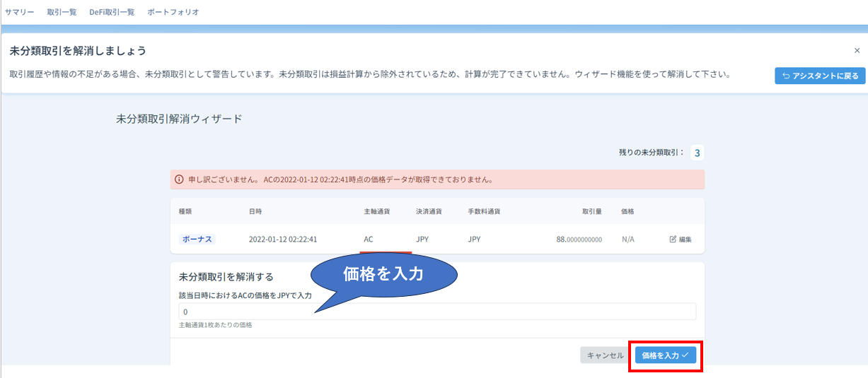Screen dimensions: 868x378
Task: Click the 手数料通貨 column header
Action: [485, 211]
